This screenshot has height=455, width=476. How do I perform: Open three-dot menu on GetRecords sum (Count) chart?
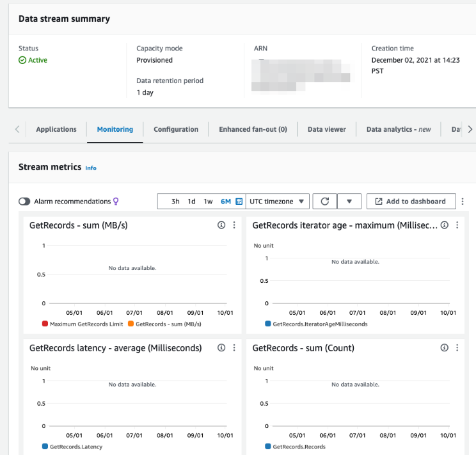click(x=457, y=347)
